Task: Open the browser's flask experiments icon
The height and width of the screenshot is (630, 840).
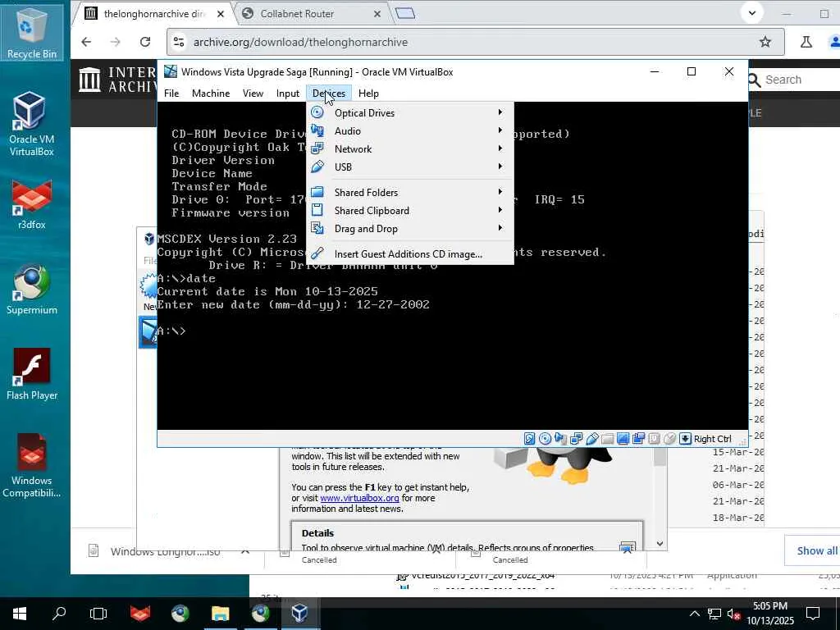Action: tap(806, 42)
